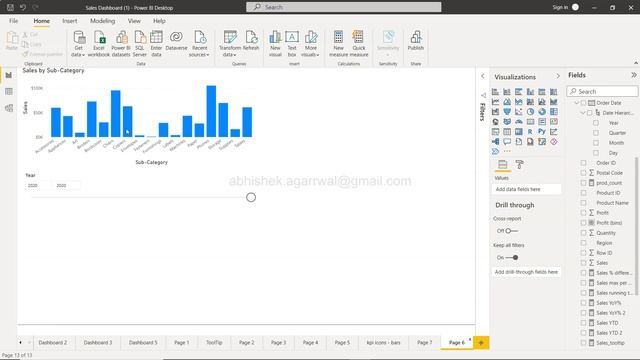Click the Add data fields here well
640x360 pixels.
pyautogui.click(x=526, y=189)
